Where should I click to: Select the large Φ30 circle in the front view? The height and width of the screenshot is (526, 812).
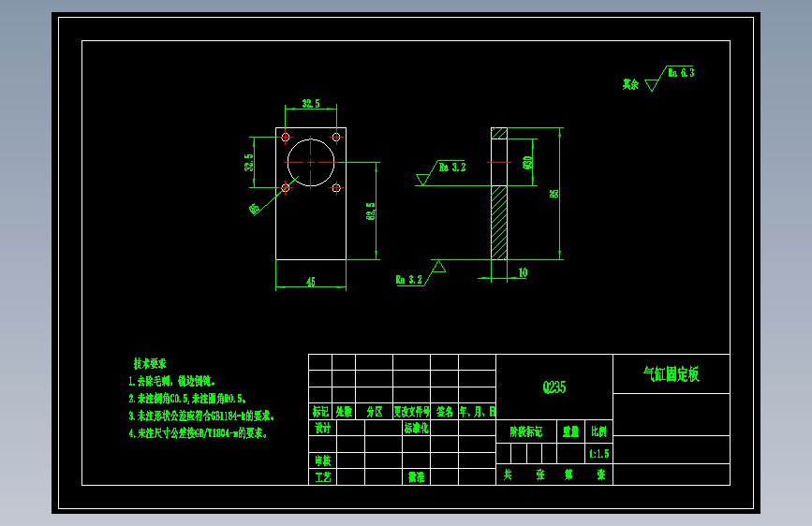(x=311, y=163)
